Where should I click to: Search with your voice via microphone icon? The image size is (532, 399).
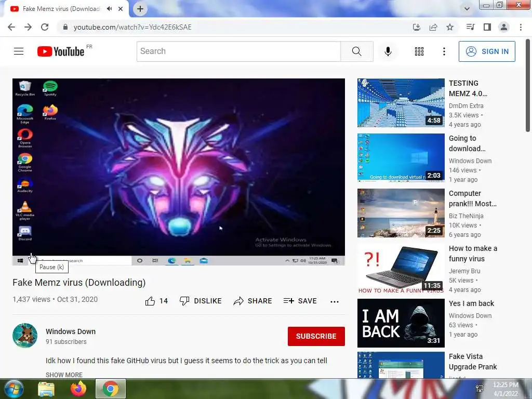pyautogui.click(x=388, y=51)
